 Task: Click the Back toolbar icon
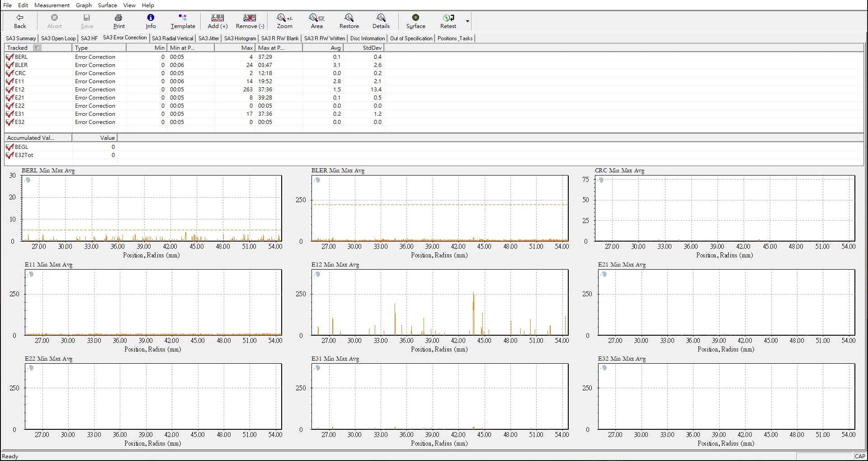click(x=20, y=21)
